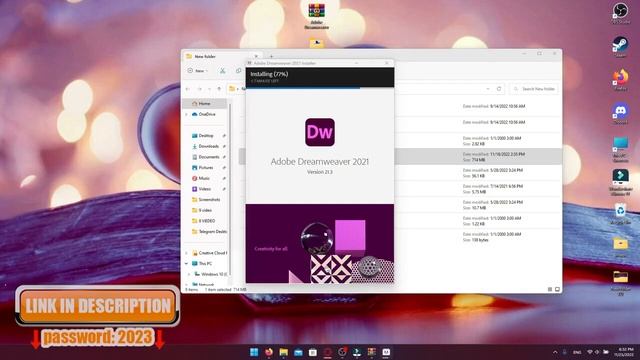The height and width of the screenshot is (360, 640).
Task: Select the file row showing 714 MB
Action: point(400,157)
